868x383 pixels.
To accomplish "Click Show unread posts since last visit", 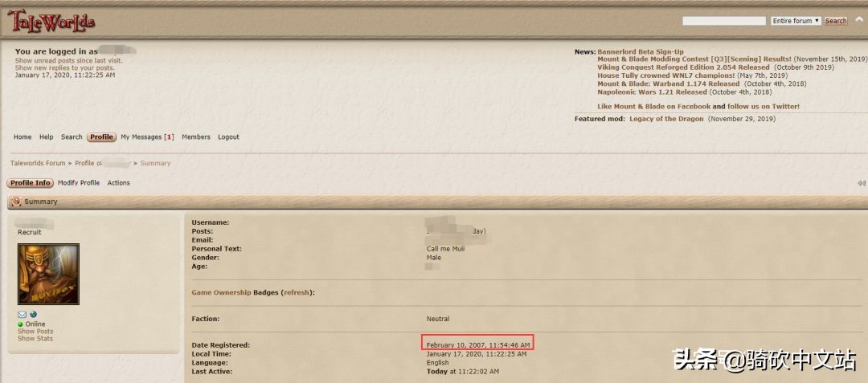I will (69, 61).
